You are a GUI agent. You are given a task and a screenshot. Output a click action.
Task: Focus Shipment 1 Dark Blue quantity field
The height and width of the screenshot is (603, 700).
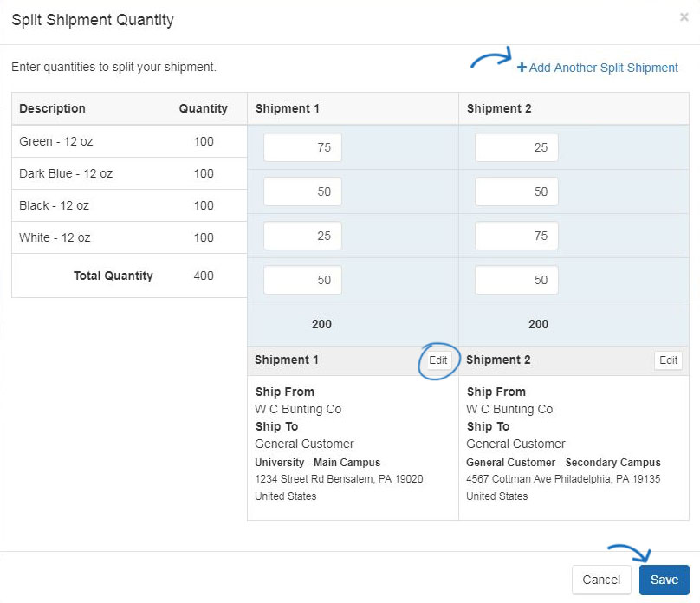tap(302, 191)
